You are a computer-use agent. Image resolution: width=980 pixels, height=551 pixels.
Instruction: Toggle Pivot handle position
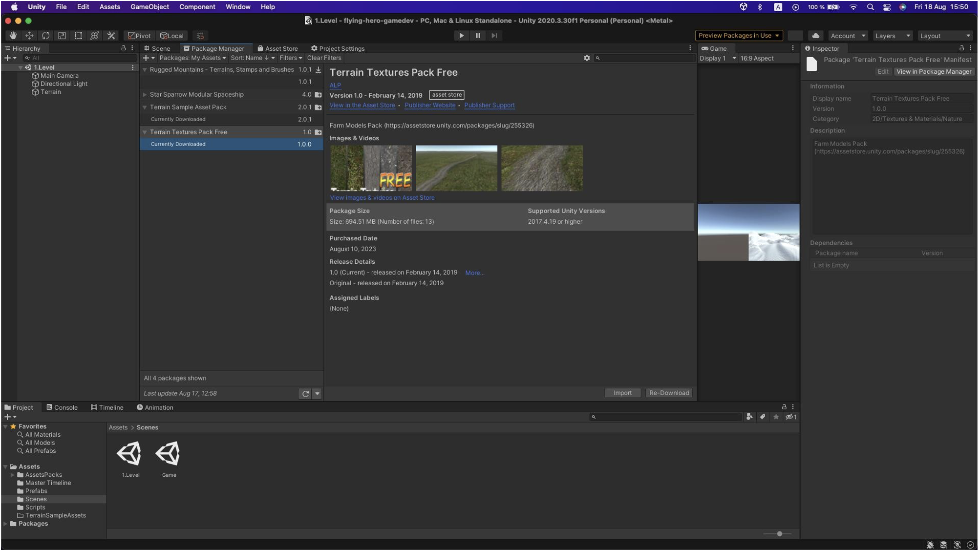click(x=139, y=36)
